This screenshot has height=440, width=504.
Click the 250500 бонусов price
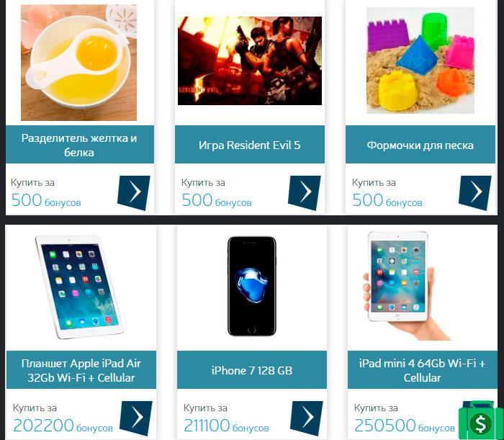pos(405,426)
